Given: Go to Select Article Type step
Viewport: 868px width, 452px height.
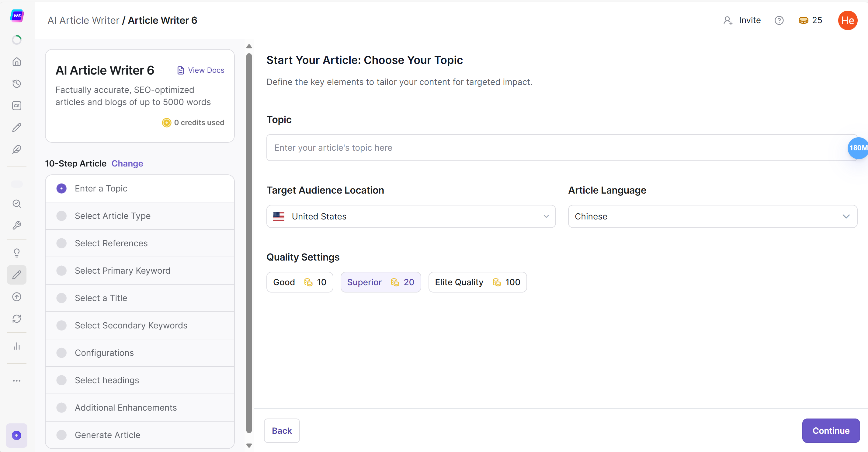Looking at the screenshot, I should [x=113, y=216].
